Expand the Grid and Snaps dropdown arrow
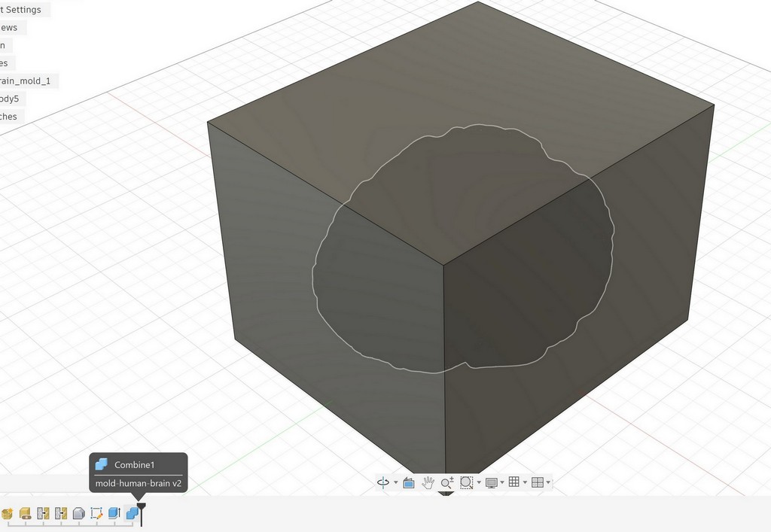The height and width of the screenshot is (532, 771). pos(525,482)
